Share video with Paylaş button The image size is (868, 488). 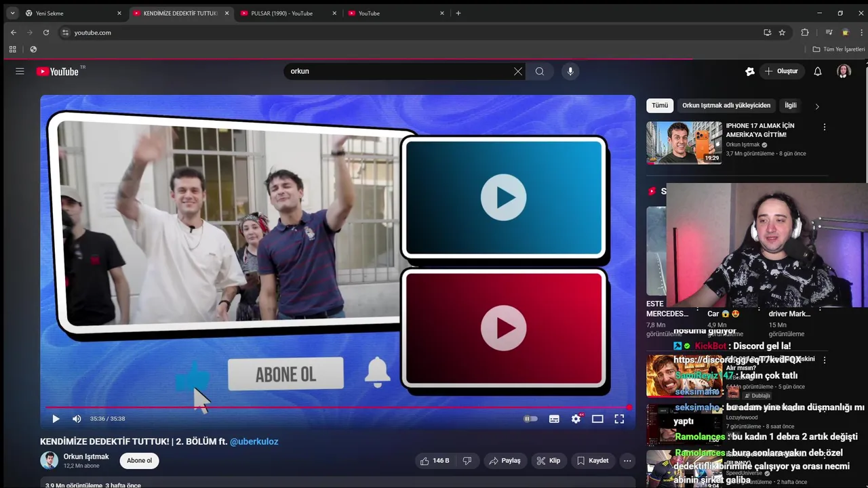click(x=505, y=461)
